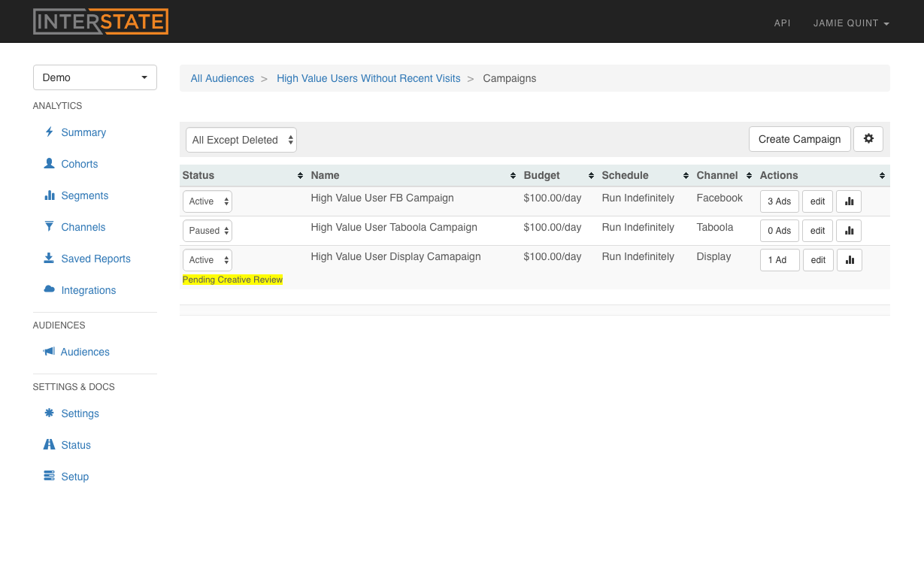Image resolution: width=924 pixels, height=578 pixels.
Task: Sort by the Actions column arrows
Action: click(883, 175)
